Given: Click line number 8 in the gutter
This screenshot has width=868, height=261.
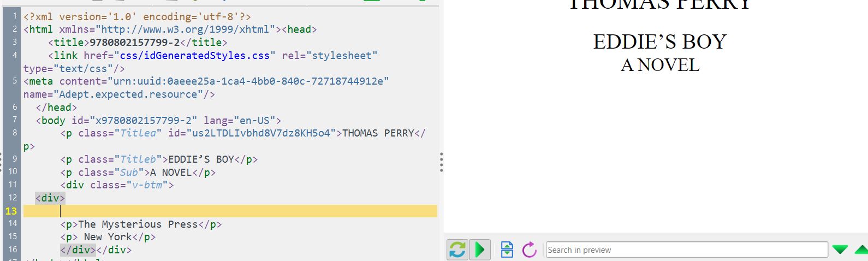Looking at the screenshot, I should click(14, 133).
